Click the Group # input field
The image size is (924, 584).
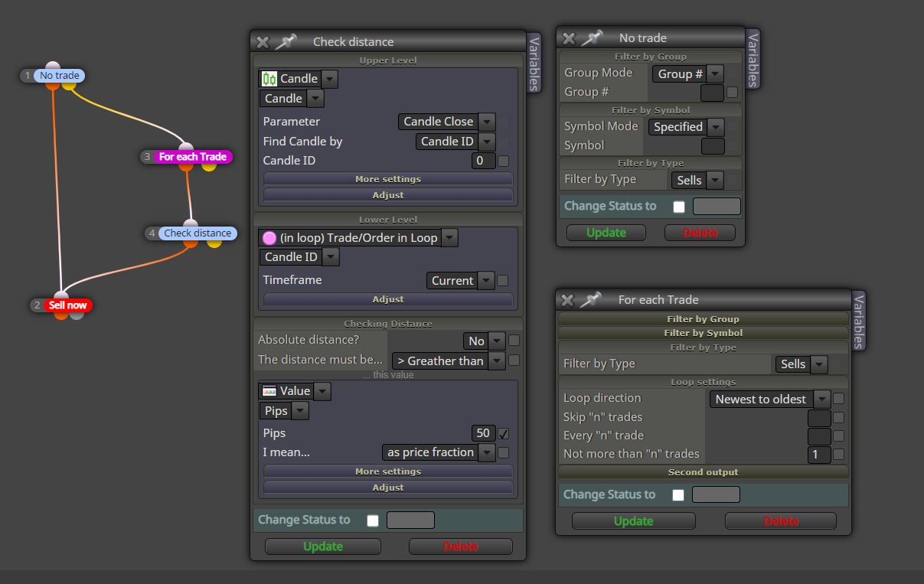click(712, 93)
